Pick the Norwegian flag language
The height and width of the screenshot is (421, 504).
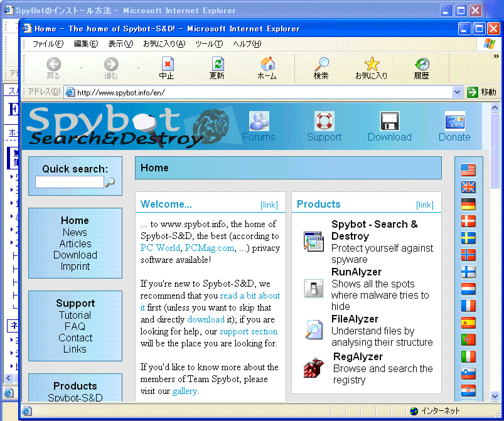pyautogui.click(x=468, y=255)
